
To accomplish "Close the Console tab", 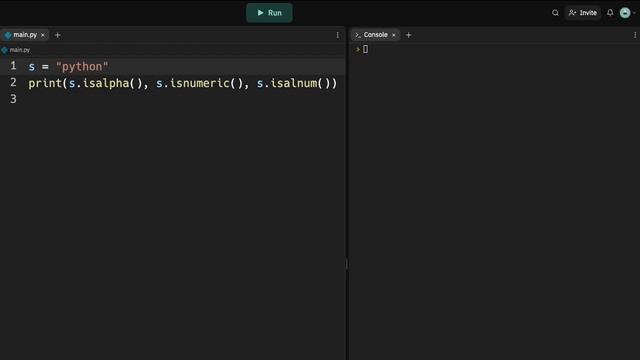I will click(x=394, y=35).
